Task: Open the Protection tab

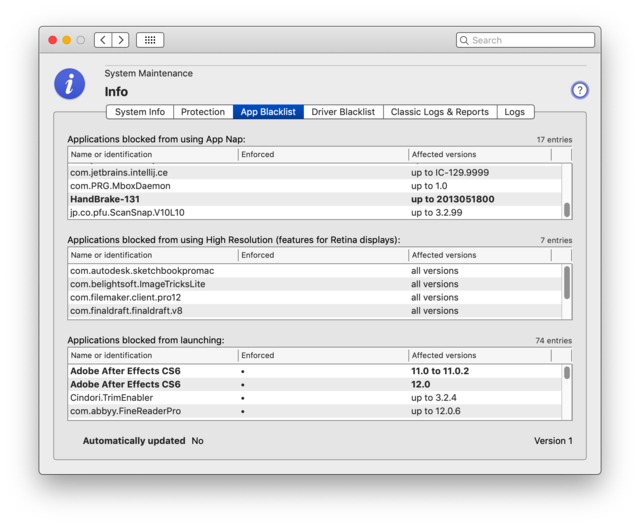Action: tap(203, 112)
